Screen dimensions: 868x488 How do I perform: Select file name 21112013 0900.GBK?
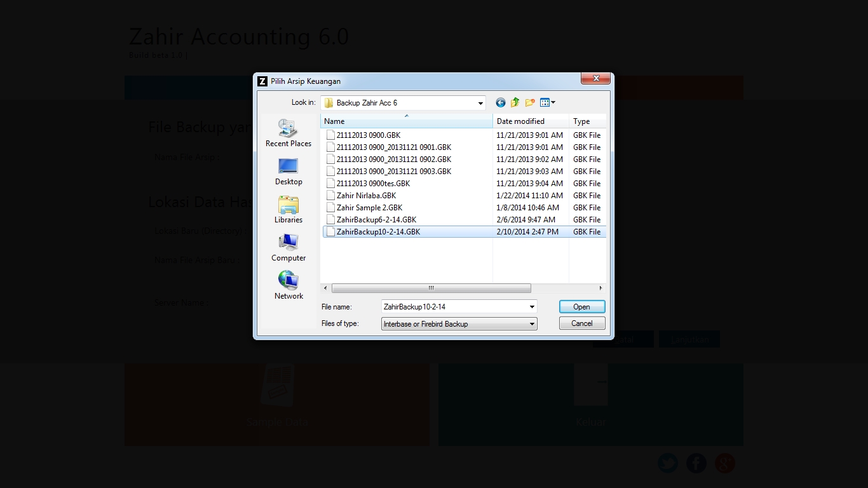[x=369, y=135]
